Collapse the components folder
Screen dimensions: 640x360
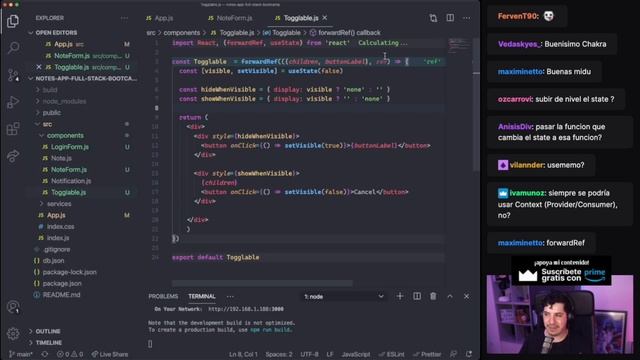click(x=65, y=136)
